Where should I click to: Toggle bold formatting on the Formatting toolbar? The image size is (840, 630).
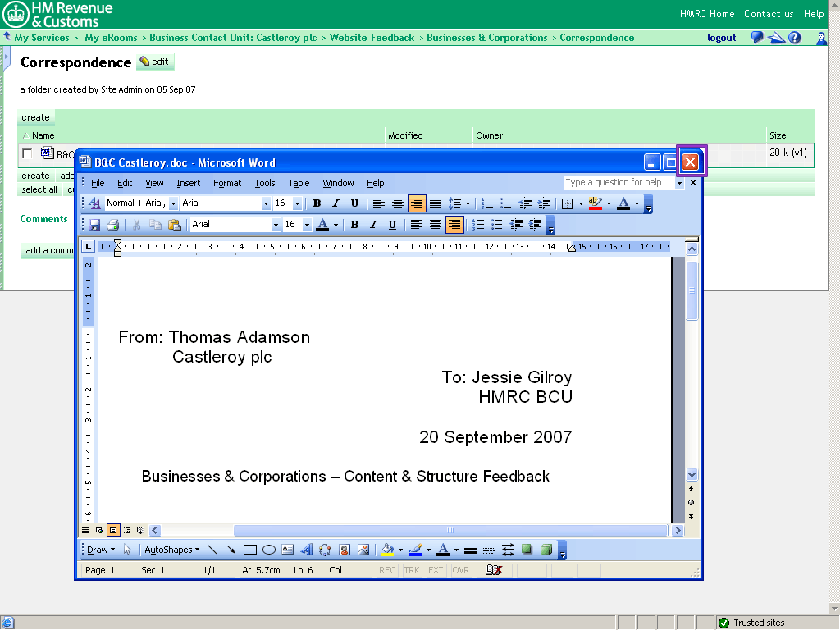tap(315, 203)
